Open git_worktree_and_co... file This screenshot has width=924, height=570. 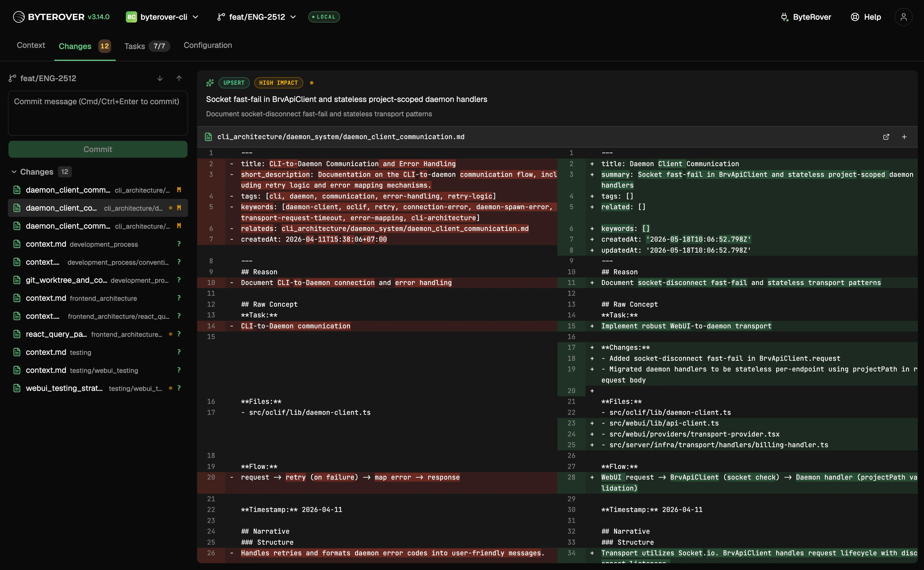click(98, 280)
